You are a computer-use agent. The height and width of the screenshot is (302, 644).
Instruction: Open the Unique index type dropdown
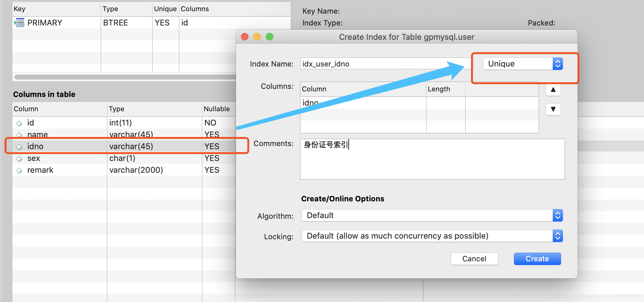(x=523, y=64)
